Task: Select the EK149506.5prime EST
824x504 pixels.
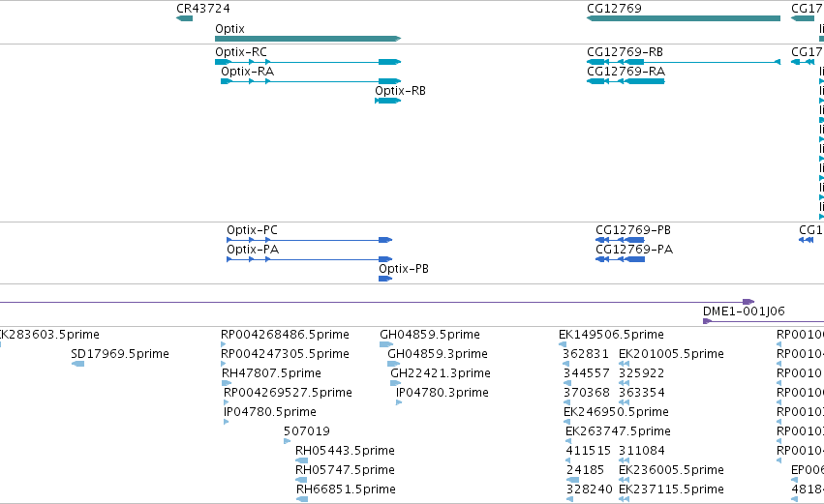Action: [563, 344]
